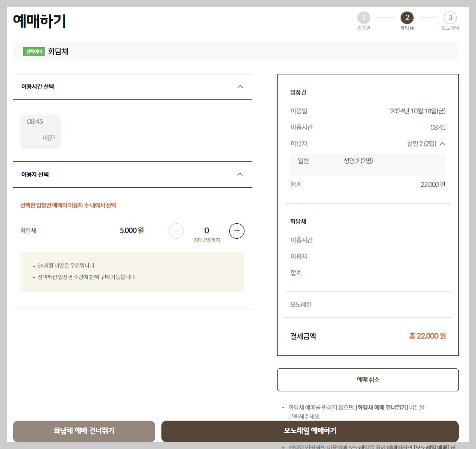Click the 입장권 summary heading
Image resolution: width=476 pixels, height=449 pixels.
298,92
